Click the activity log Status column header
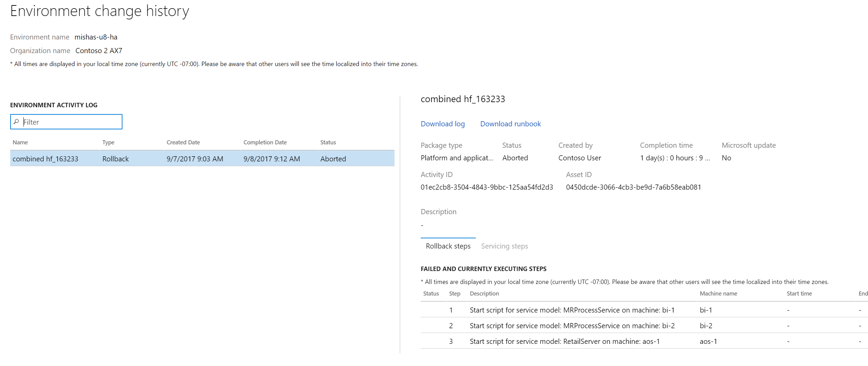The width and height of the screenshot is (868, 366). click(328, 142)
